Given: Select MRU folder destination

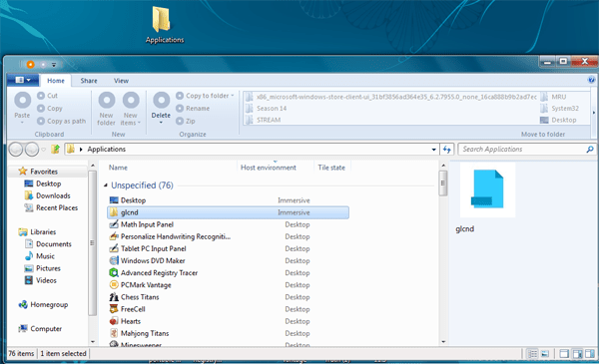Looking at the screenshot, I should pyautogui.click(x=553, y=97).
